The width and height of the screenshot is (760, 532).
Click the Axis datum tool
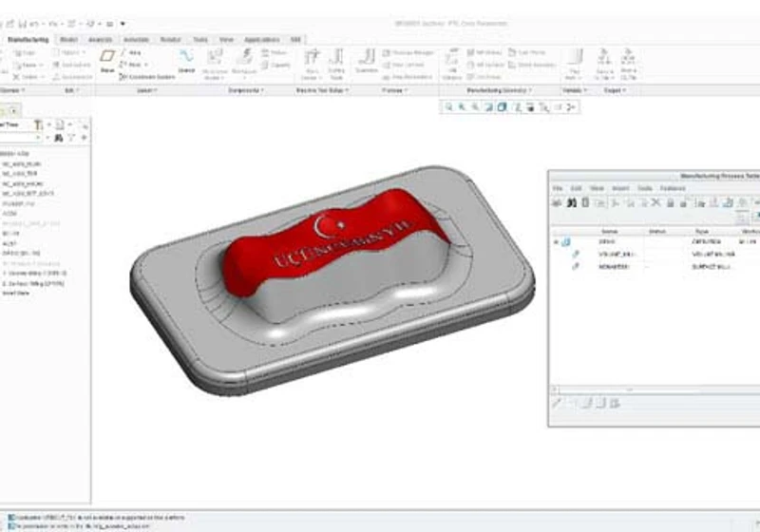tap(131, 52)
